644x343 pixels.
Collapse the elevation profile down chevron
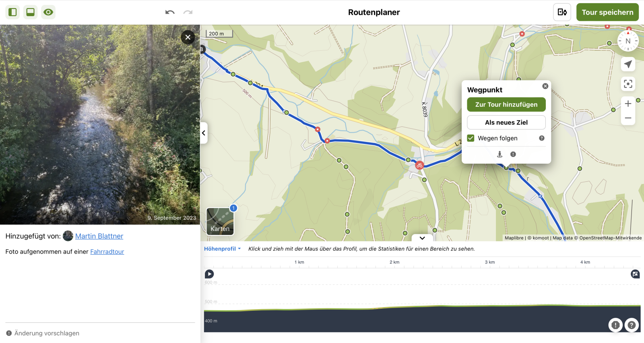click(422, 238)
